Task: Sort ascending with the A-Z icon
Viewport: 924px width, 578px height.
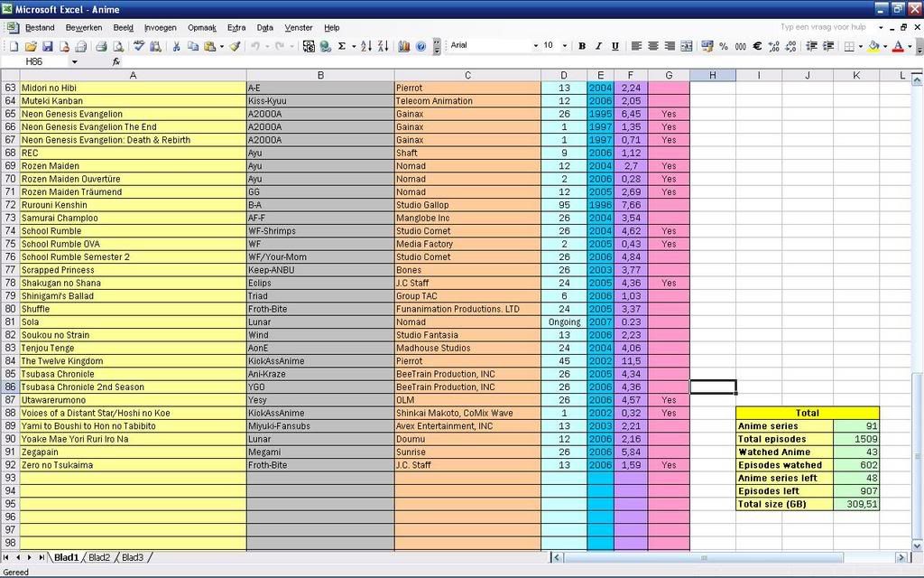Action: coord(367,46)
